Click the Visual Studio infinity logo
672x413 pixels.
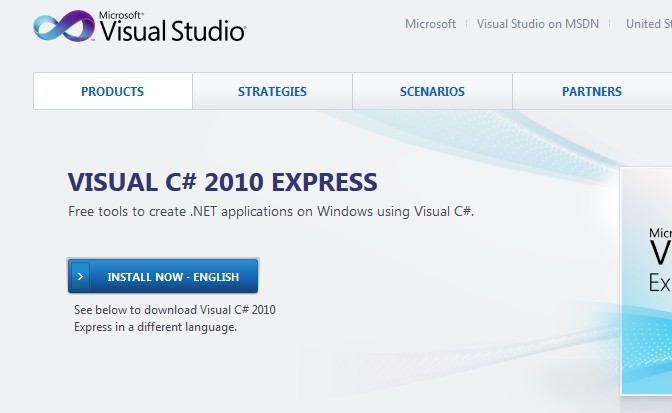[64, 26]
